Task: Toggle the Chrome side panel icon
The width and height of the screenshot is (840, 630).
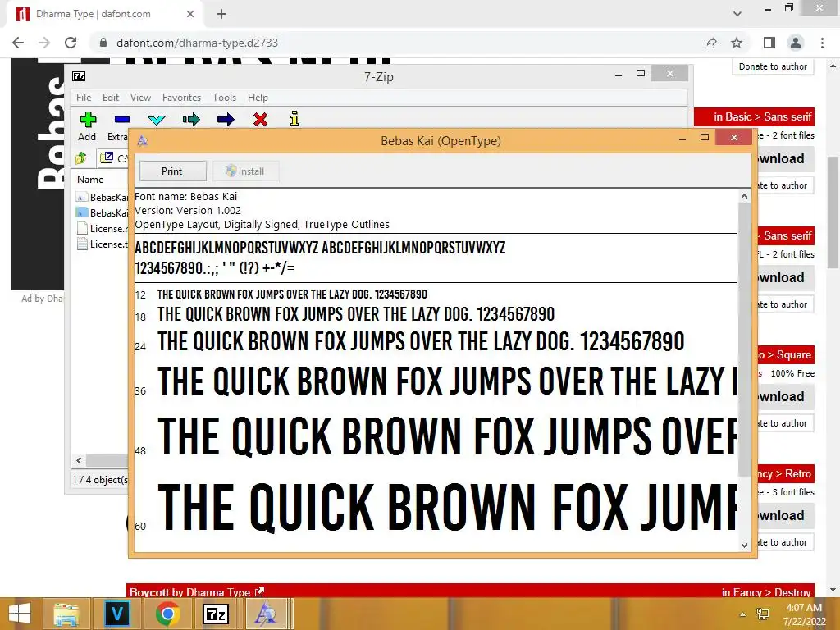Action: tap(769, 43)
